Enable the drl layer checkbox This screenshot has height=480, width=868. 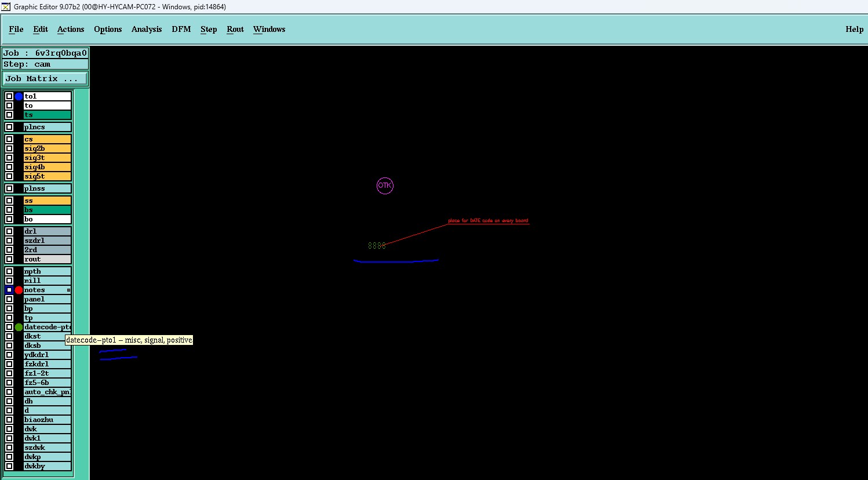(x=9, y=231)
